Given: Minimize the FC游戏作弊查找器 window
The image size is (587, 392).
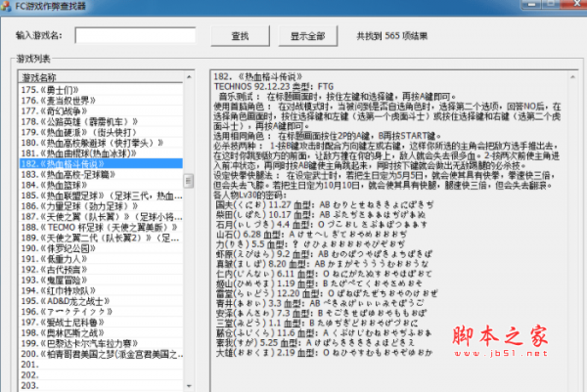Looking at the screenshot, I should (531, 4).
